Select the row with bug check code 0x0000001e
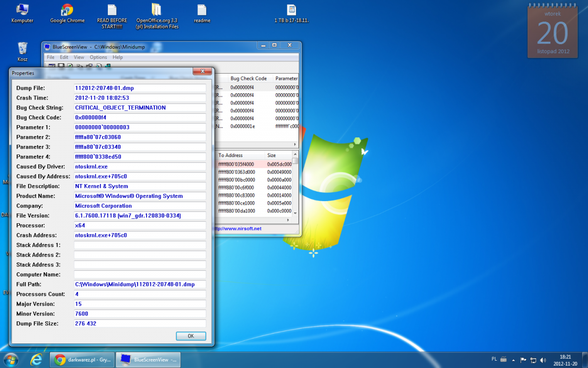Screen dimensions: 588x368 (x=257, y=126)
